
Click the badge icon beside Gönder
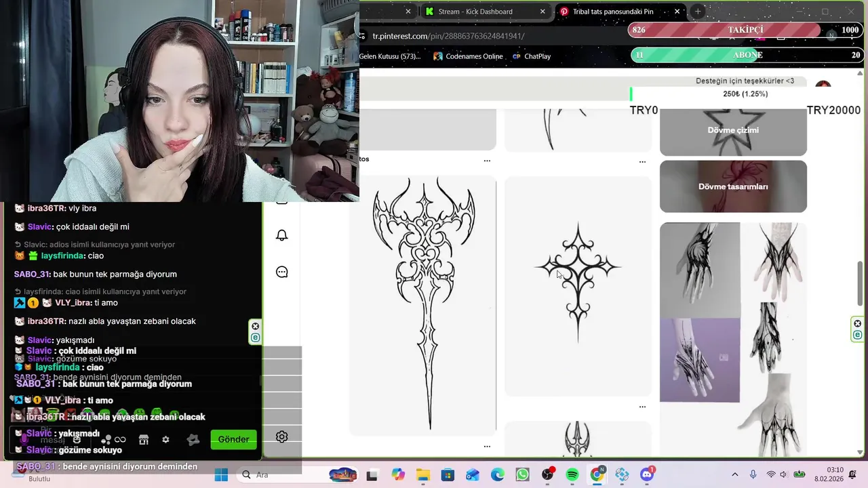coord(193,439)
